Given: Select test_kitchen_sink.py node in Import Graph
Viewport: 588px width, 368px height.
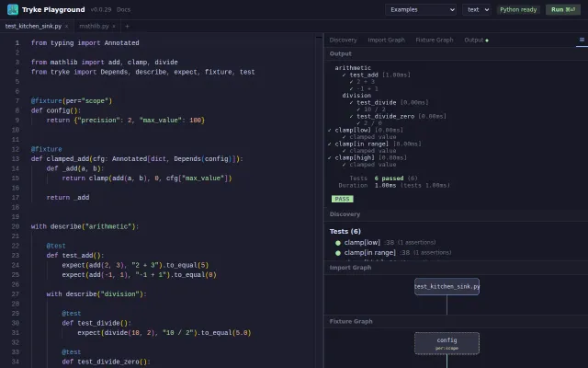Looking at the screenshot, I should [447, 286].
